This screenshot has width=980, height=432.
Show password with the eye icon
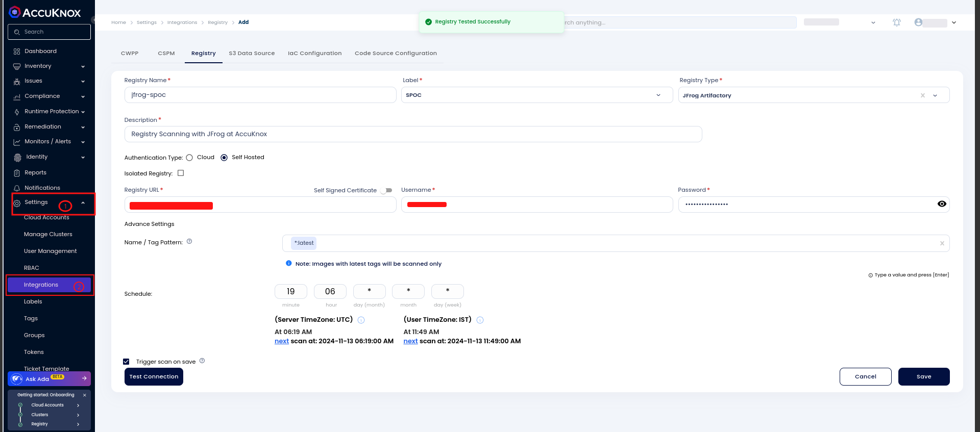point(942,204)
